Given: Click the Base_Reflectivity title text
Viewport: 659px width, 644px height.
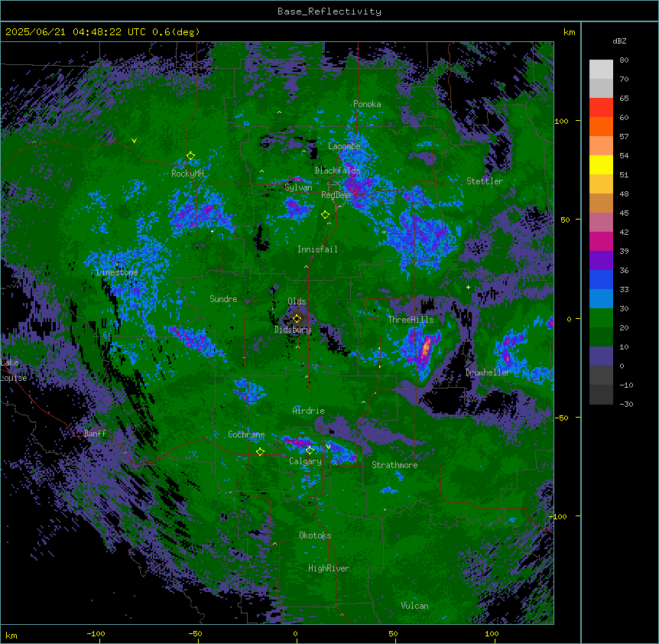Looking at the screenshot, I should click(329, 11).
